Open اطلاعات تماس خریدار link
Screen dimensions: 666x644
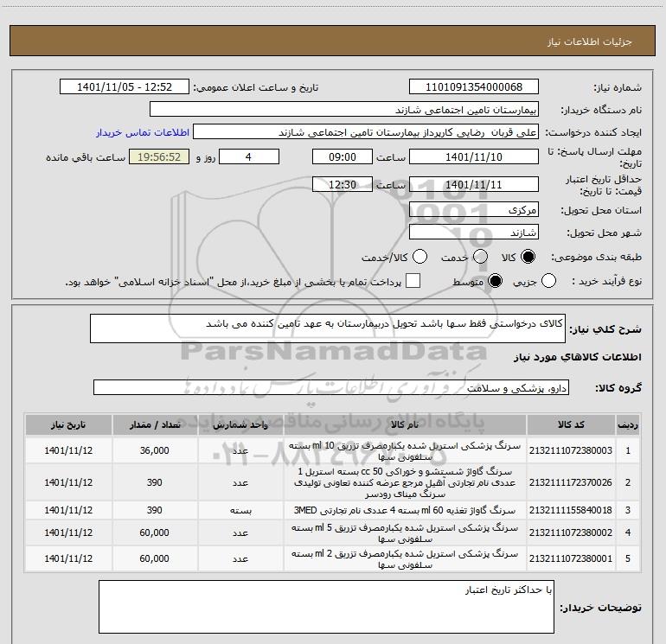[143, 132]
